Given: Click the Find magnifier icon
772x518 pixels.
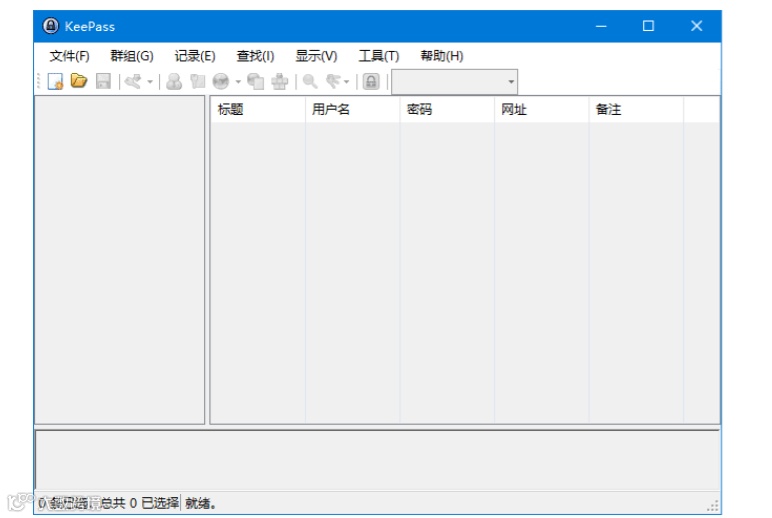Looking at the screenshot, I should [310, 81].
